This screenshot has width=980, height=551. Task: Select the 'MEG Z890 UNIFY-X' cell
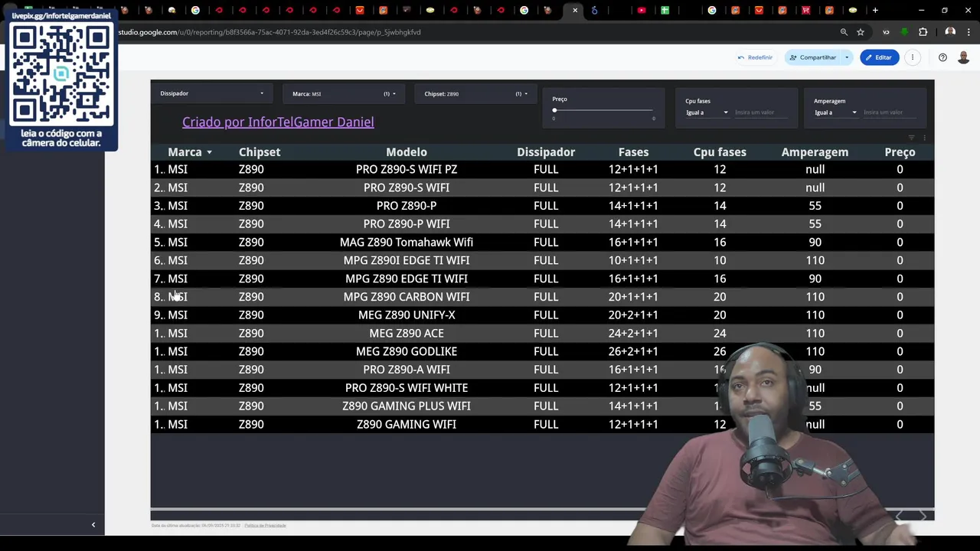(x=407, y=315)
